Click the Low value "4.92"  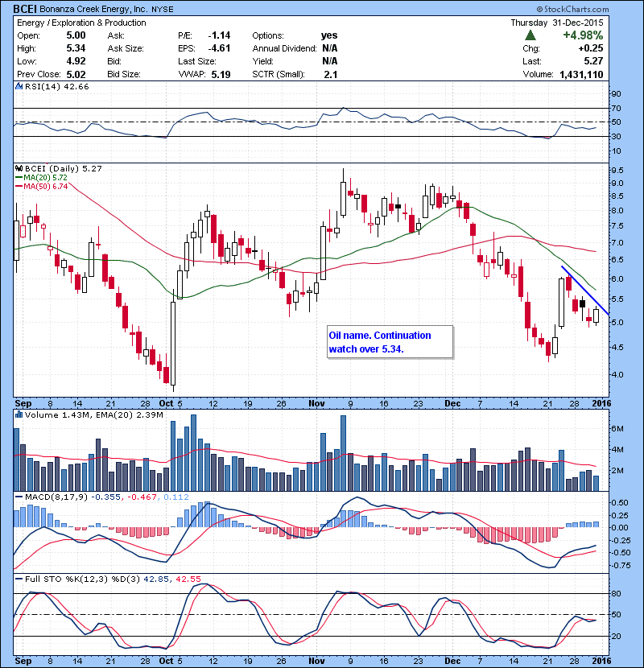pos(76,61)
